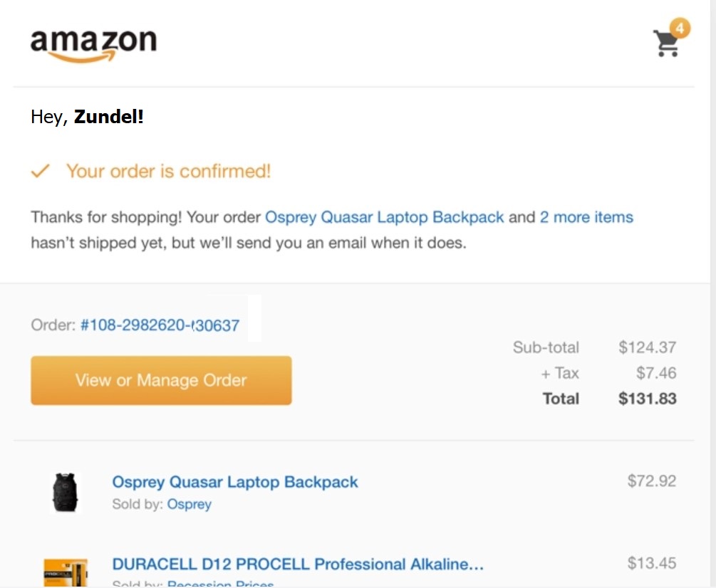Image resolution: width=716 pixels, height=588 pixels.
Task: Click the cart badge showing 4 items
Action: pos(680,28)
